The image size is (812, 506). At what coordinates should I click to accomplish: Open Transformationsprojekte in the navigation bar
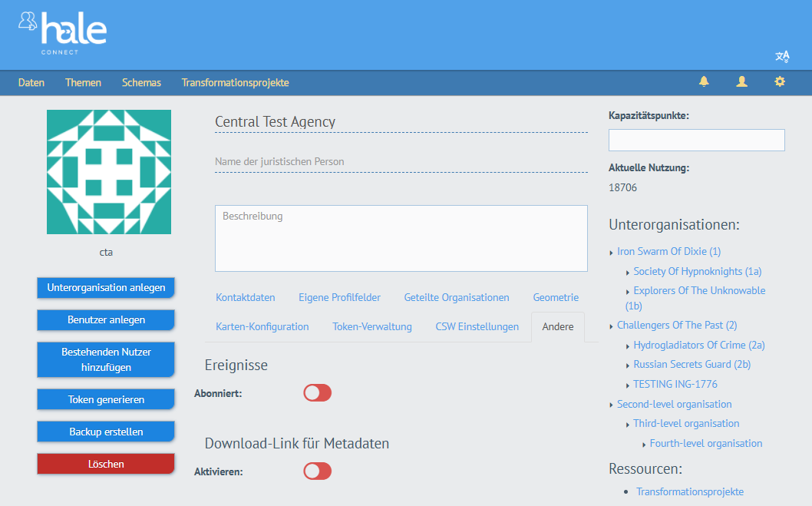(x=235, y=82)
